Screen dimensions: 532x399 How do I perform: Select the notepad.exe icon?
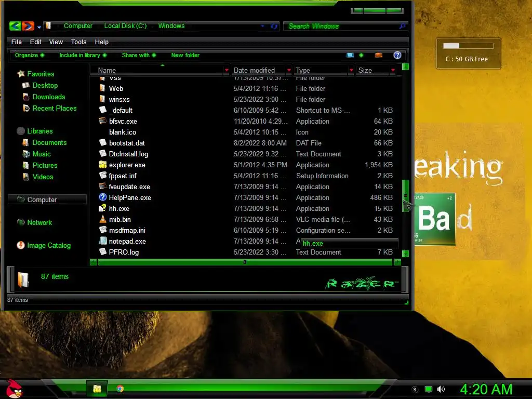[x=102, y=241]
